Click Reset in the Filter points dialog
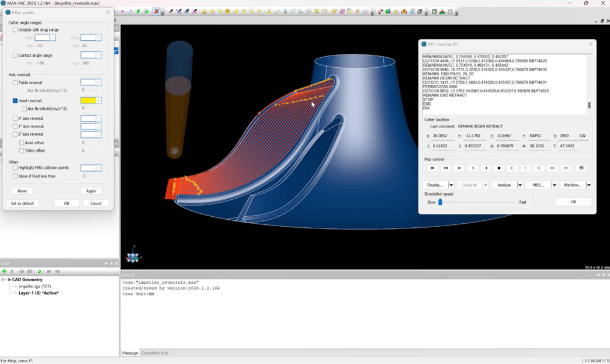610x364 pixels. click(22, 191)
